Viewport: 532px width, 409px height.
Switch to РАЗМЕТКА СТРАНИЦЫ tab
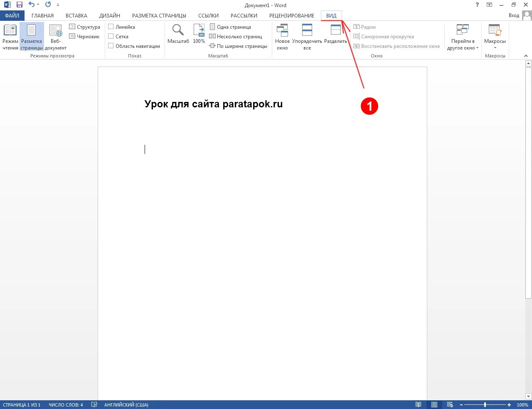tap(159, 16)
